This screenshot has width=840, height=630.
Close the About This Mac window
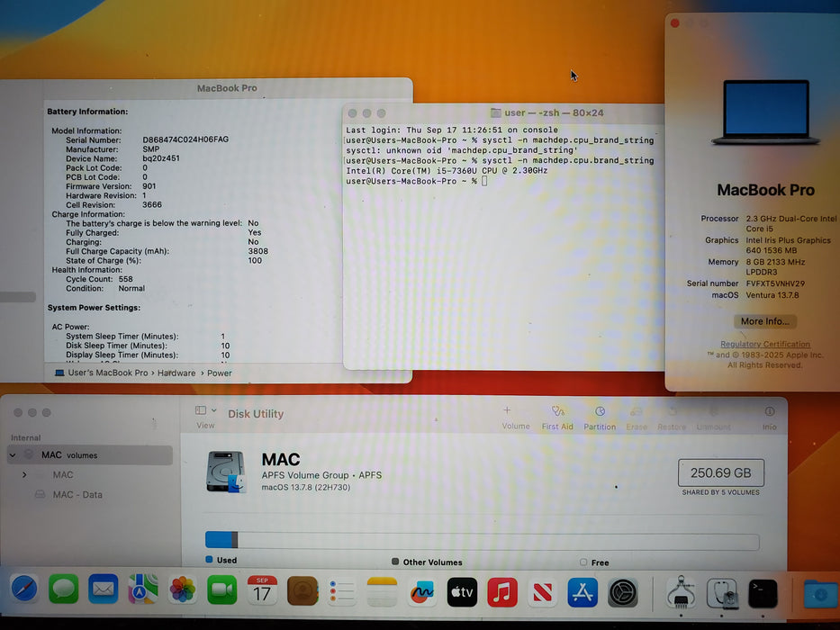click(675, 23)
